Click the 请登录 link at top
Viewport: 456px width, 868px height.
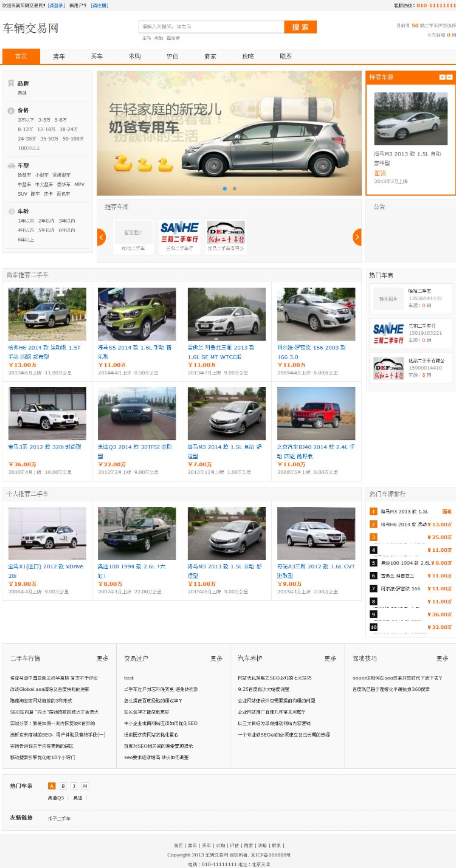(x=57, y=5)
